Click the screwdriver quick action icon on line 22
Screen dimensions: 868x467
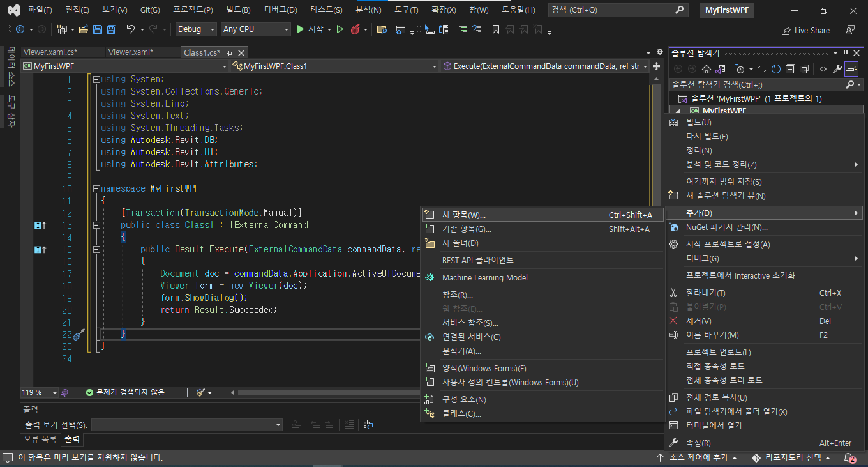tap(79, 334)
